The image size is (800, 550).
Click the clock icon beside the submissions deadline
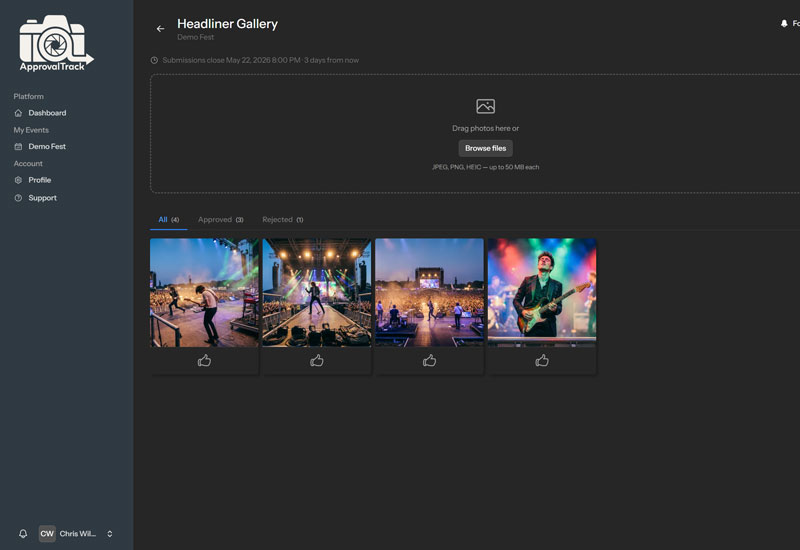pos(154,60)
